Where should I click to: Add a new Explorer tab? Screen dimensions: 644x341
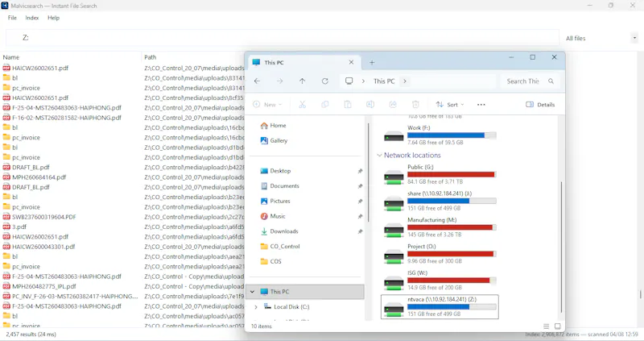[x=372, y=63]
